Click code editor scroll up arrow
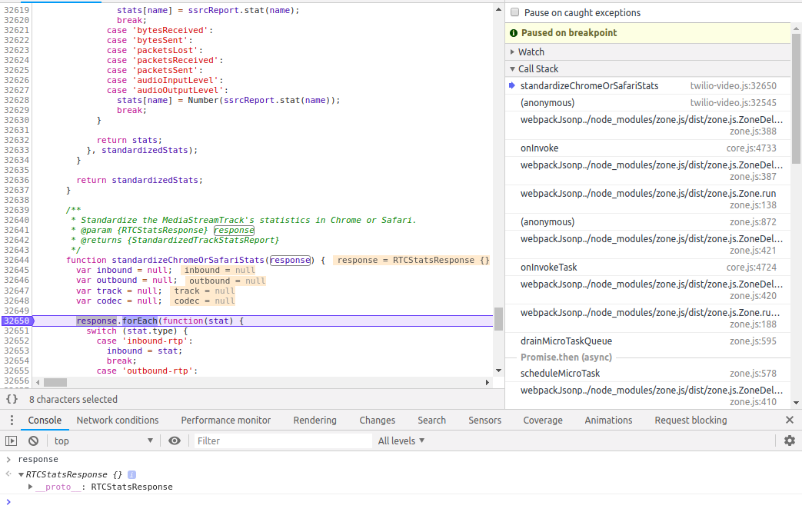The width and height of the screenshot is (802, 532). (x=499, y=9)
